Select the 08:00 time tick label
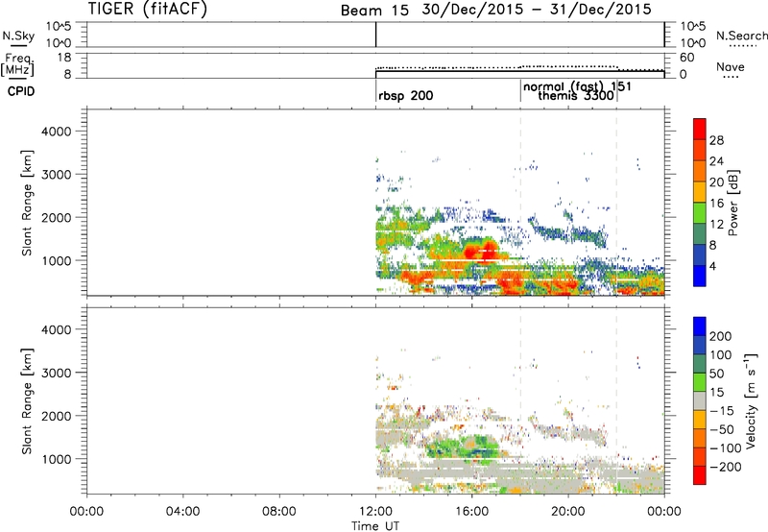 278,512
